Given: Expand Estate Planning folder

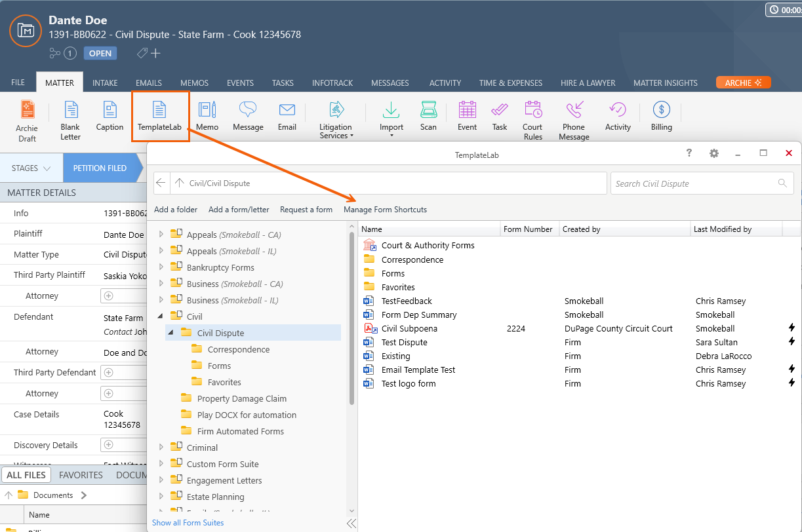Looking at the screenshot, I should [161, 497].
